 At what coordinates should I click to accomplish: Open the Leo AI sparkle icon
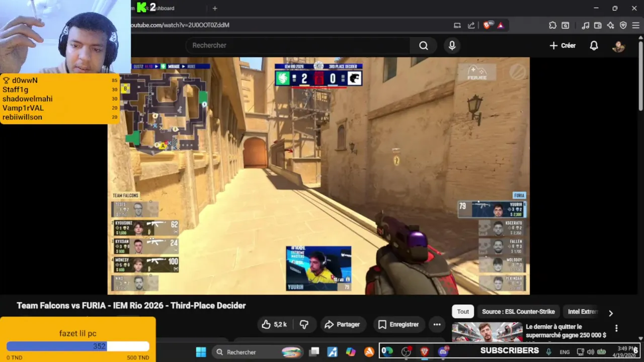[x=610, y=25]
